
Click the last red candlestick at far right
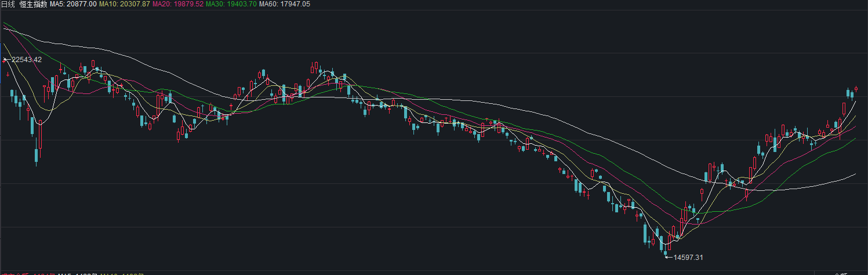[x=856, y=89]
